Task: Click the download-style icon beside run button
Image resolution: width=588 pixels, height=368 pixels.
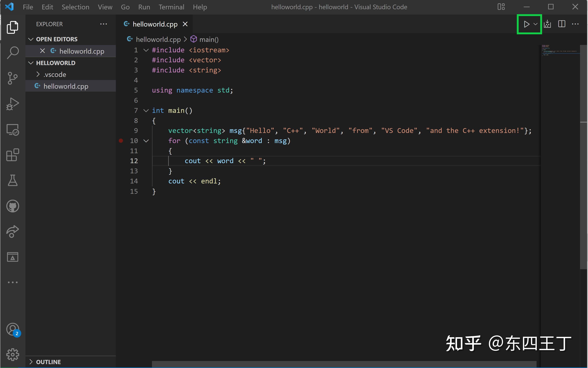Action: pyautogui.click(x=547, y=24)
